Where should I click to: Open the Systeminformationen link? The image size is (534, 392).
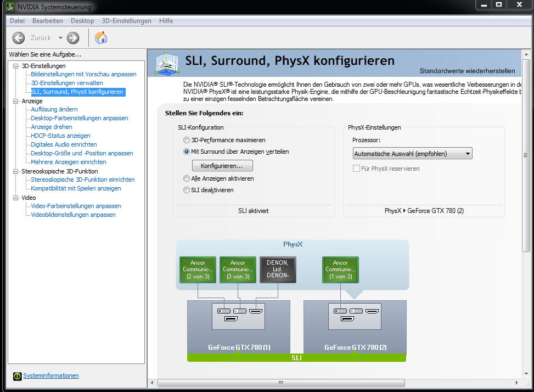(51, 376)
